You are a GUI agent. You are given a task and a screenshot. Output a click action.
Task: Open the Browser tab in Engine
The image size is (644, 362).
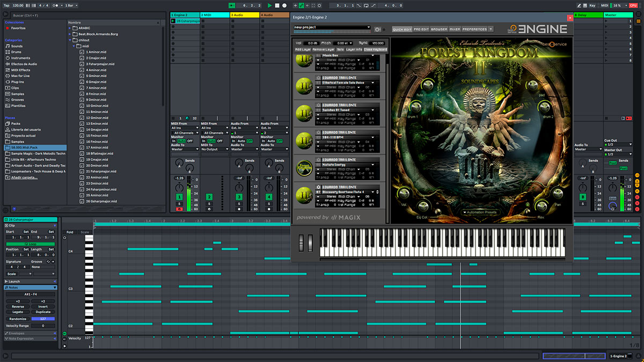pyautogui.click(x=439, y=29)
